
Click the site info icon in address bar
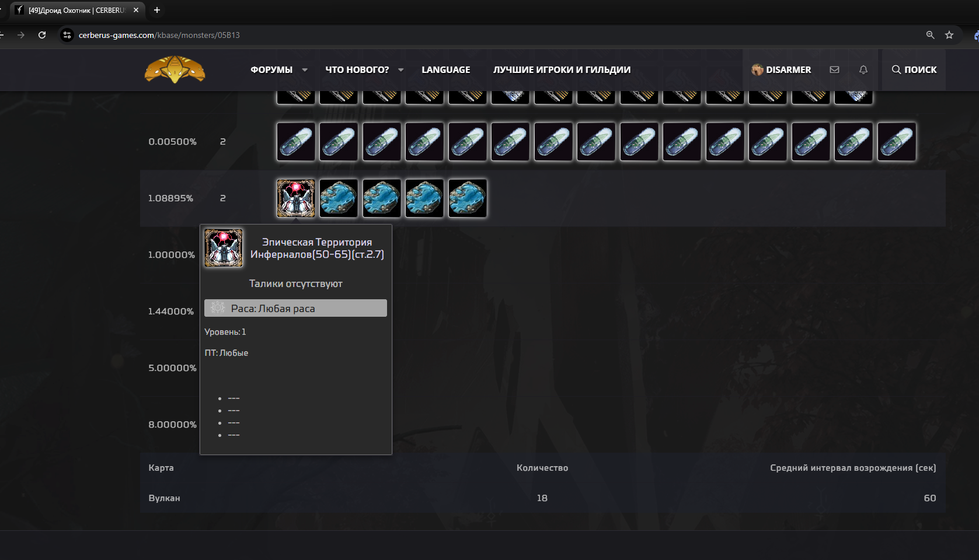click(x=67, y=35)
